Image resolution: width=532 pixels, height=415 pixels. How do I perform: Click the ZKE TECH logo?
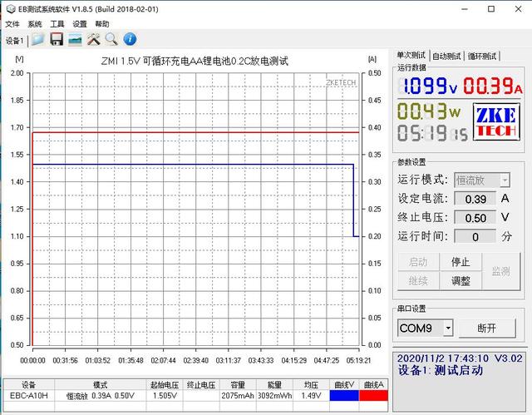coord(497,121)
